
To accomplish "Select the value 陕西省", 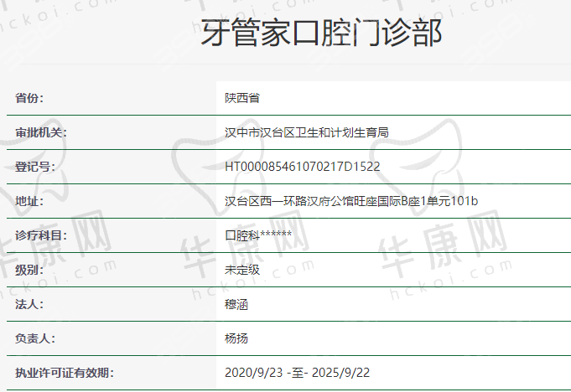I will point(242,98).
